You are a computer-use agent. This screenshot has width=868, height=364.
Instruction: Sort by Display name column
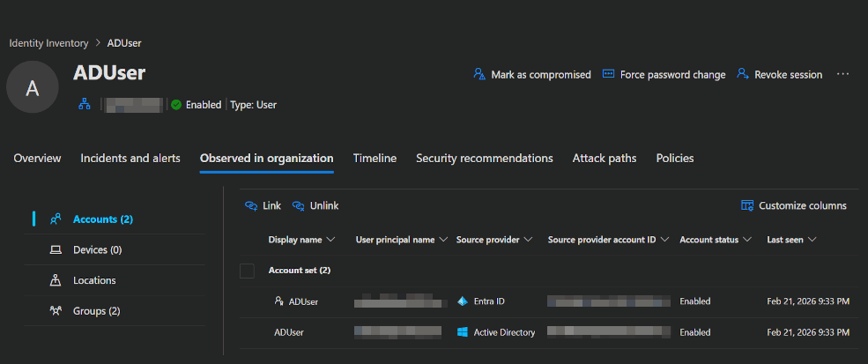tap(301, 240)
